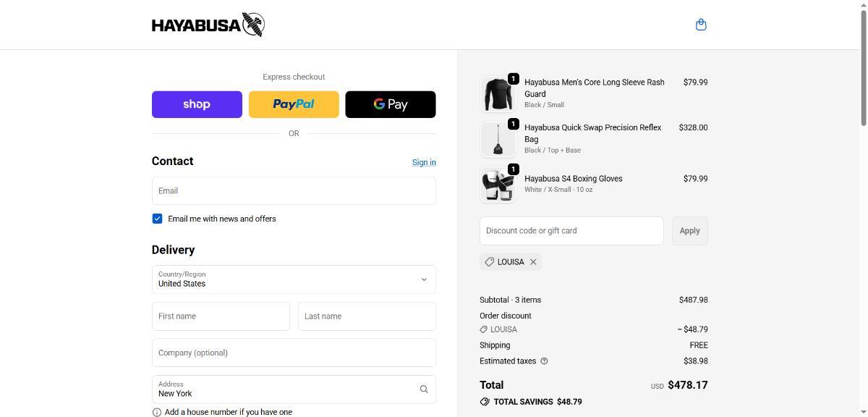Click the total savings tag icon
868x417 pixels.
pyautogui.click(x=485, y=402)
